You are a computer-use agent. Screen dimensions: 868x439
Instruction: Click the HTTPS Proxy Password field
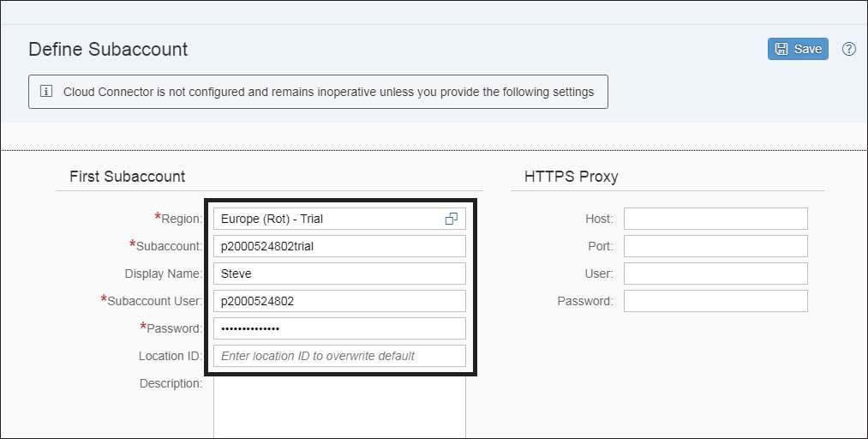pyautogui.click(x=715, y=301)
